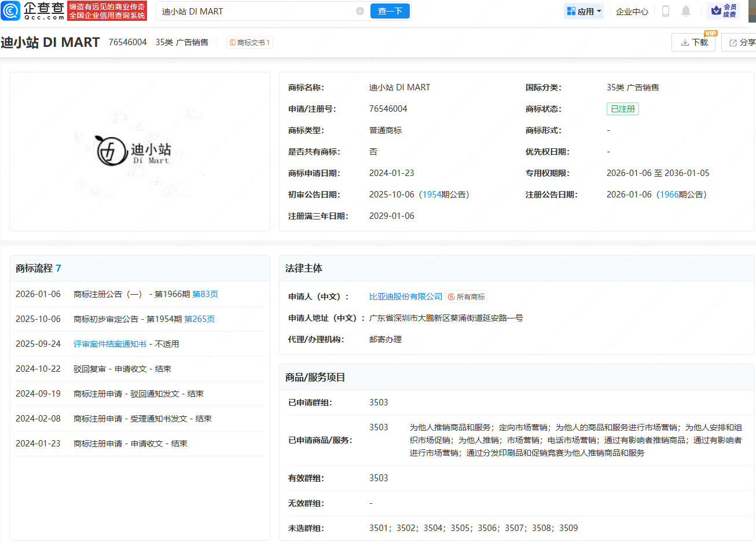Click the 企查查 logo icon

(9, 10)
